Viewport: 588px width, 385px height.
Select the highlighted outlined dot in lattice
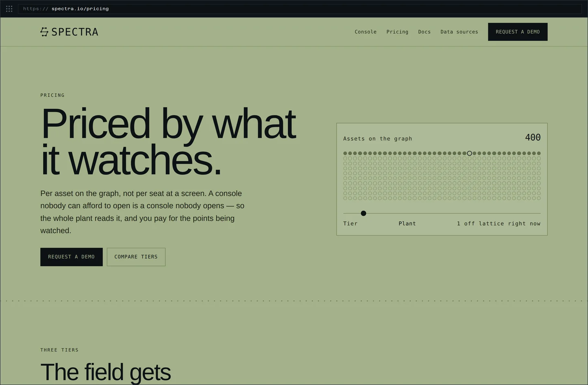pos(469,154)
